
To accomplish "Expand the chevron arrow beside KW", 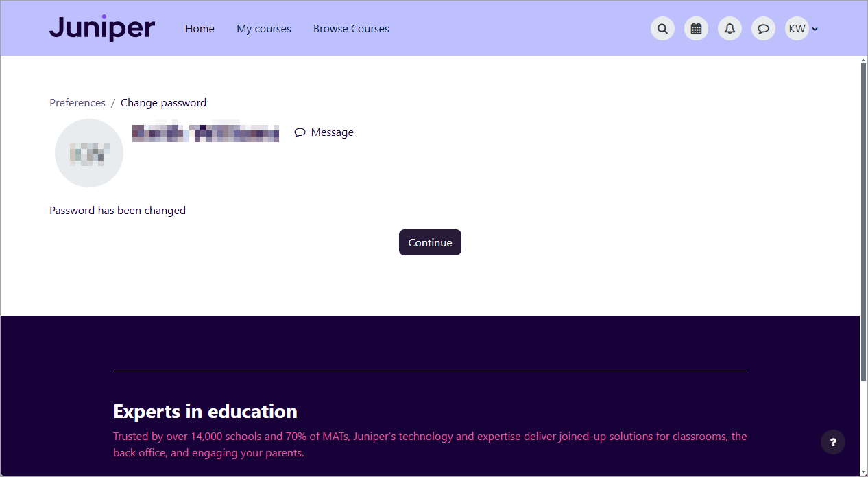I will [x=815, y=30].
